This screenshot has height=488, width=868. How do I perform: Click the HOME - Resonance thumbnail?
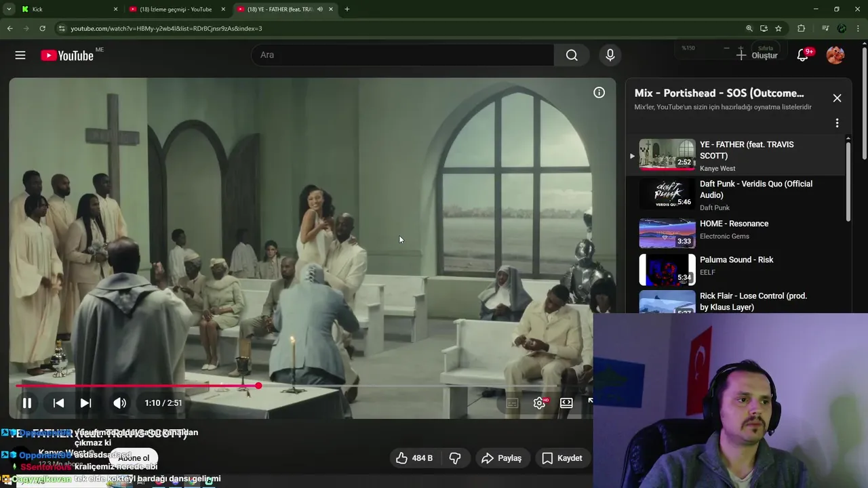coord(667,232)
